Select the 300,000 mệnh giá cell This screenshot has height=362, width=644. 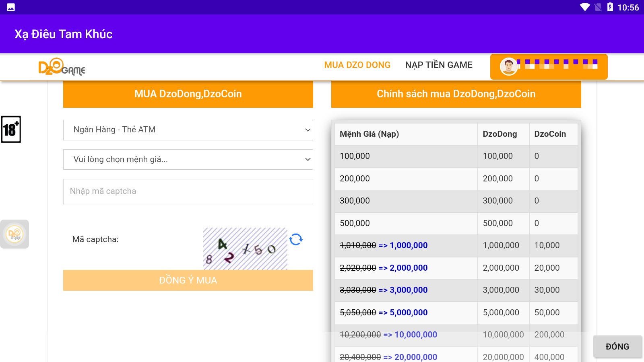pyautogui.click(x=406, y=201)
